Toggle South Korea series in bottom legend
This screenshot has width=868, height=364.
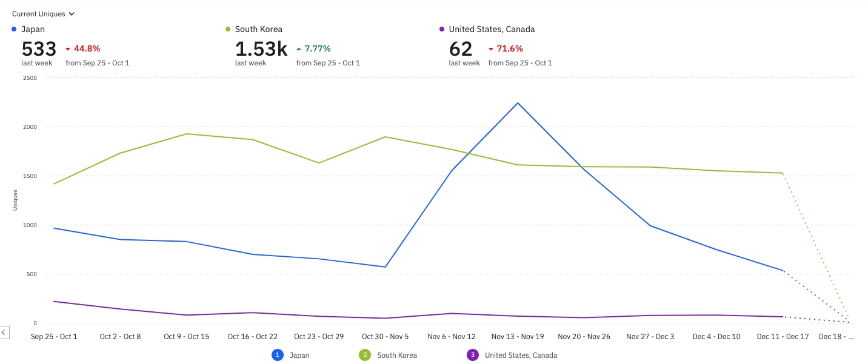coord(397,356)
